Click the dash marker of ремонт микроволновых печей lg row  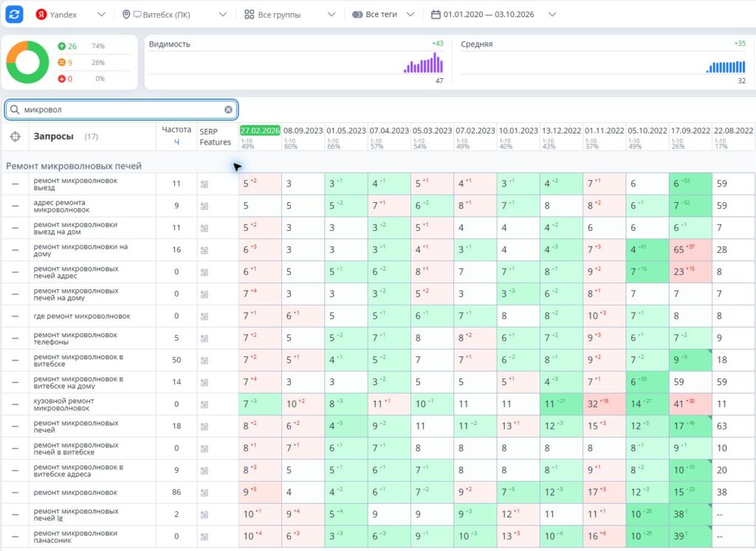16,515
